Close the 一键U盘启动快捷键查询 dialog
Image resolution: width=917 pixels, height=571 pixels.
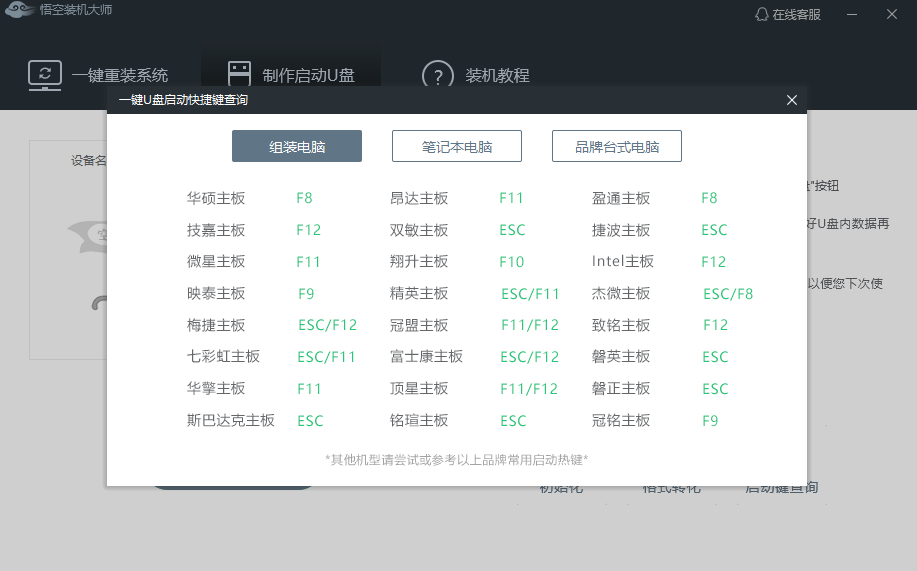pyautogui.click(x=792, y=100)
